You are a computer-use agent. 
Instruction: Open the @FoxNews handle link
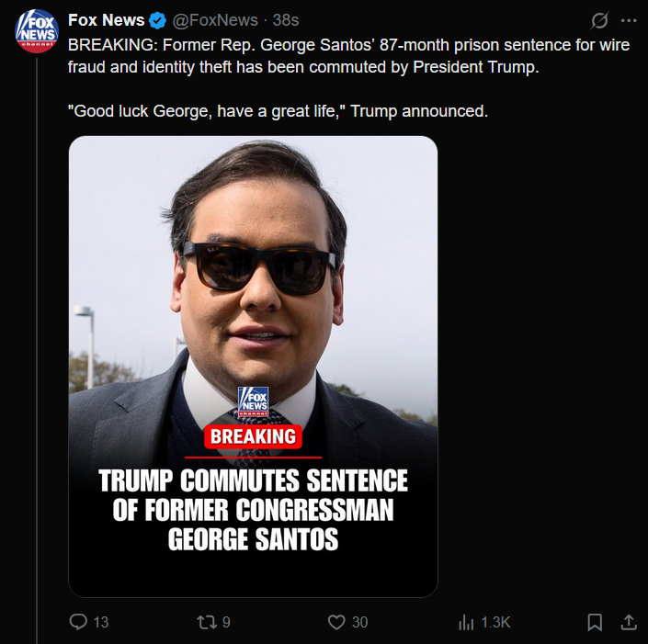(x=215, y=20)
